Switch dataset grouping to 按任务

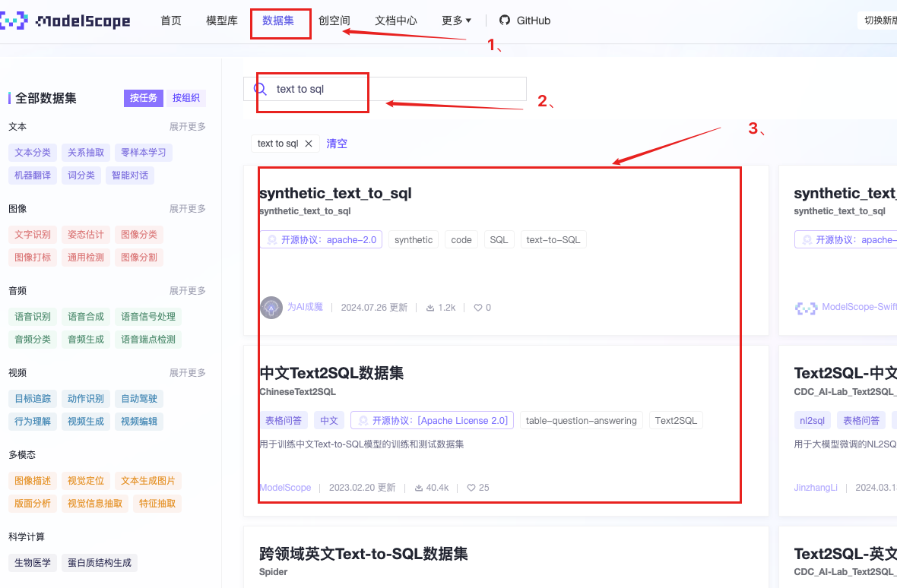pos(143,98)
